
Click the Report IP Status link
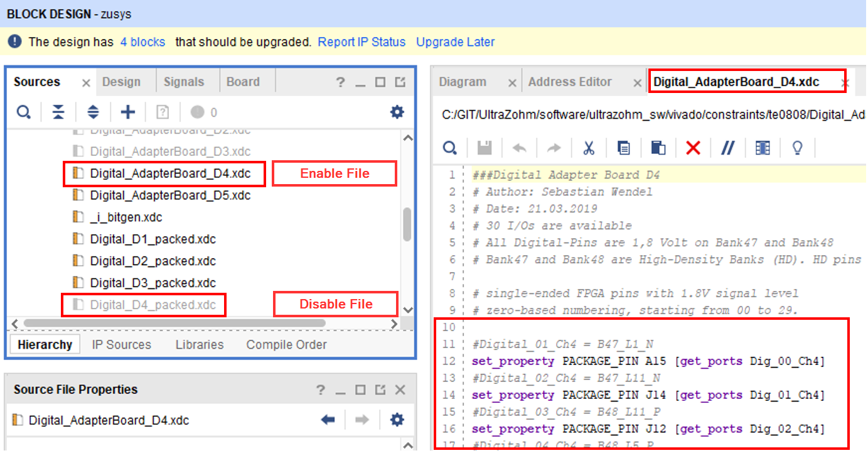(x=362, y=42)
